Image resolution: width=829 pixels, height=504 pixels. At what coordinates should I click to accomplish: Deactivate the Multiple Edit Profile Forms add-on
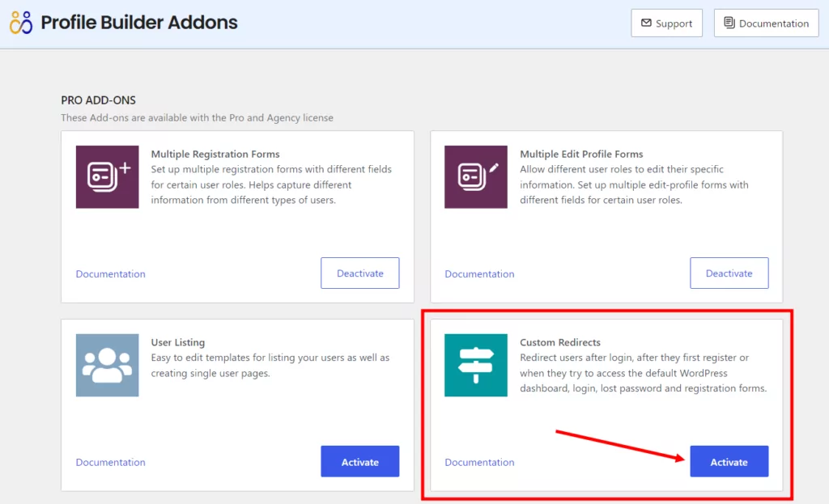point(729,273)
